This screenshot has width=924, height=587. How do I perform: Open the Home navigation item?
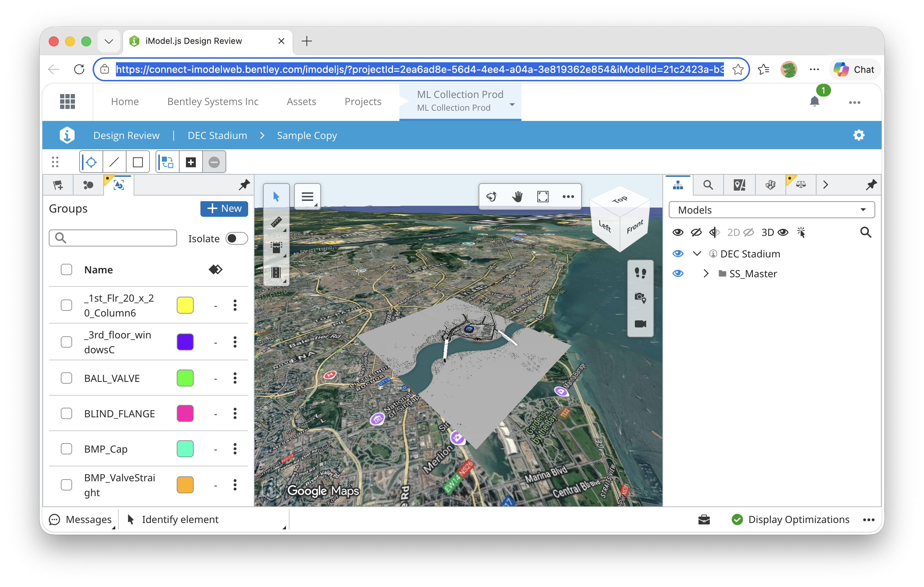tap(125, 101)
